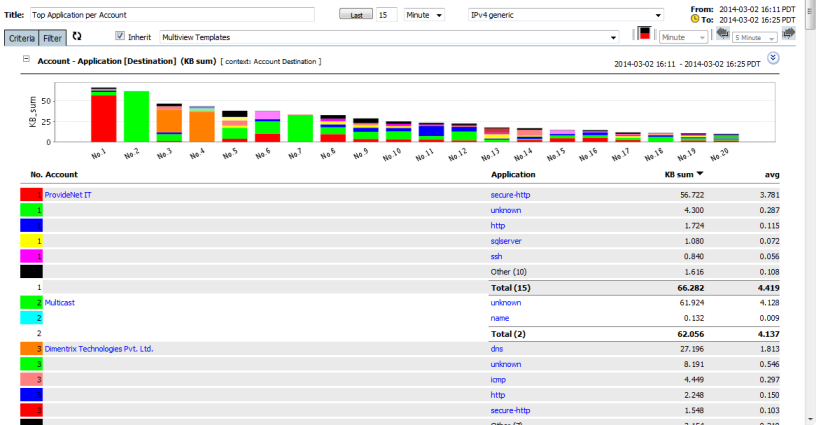816x425 pixels.
Task: Toggle the Inherit checkbox
Action: click(x=120, y=36)
